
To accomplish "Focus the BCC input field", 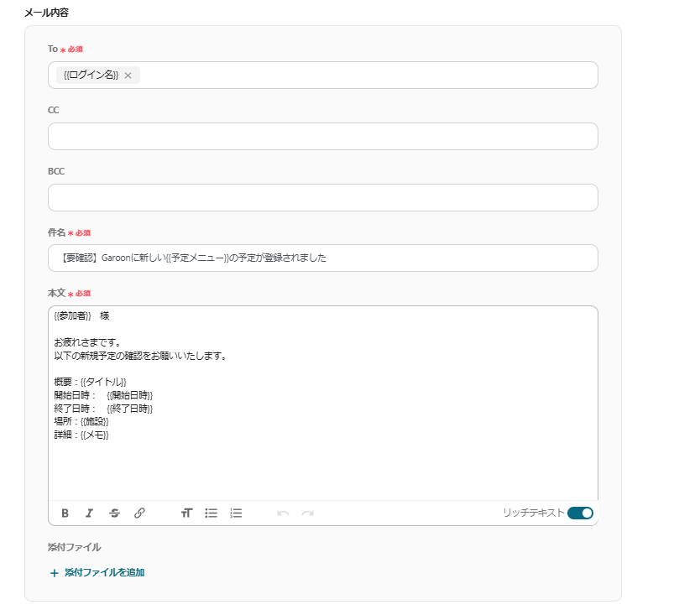I will pyautogui.click(x=323, y=197).
